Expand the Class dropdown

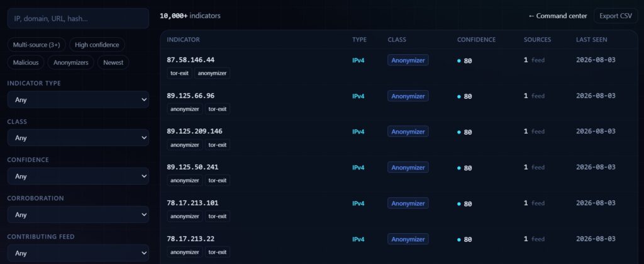(78, 138)
